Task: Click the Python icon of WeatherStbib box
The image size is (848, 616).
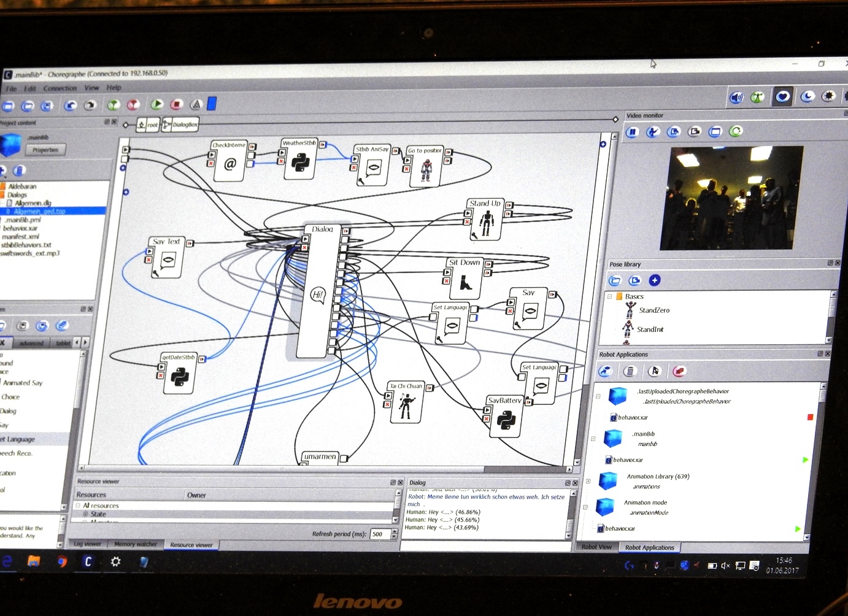Action: (300, 163)
